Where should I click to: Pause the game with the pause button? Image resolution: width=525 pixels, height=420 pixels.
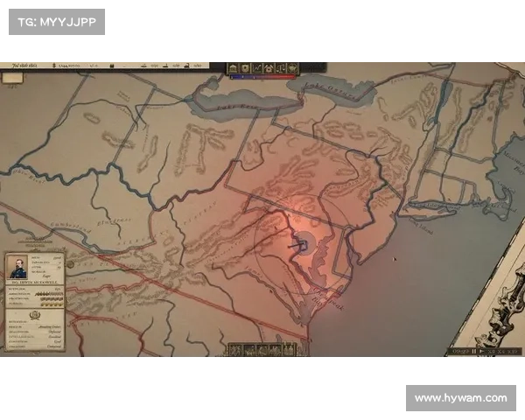pos(474,352)
